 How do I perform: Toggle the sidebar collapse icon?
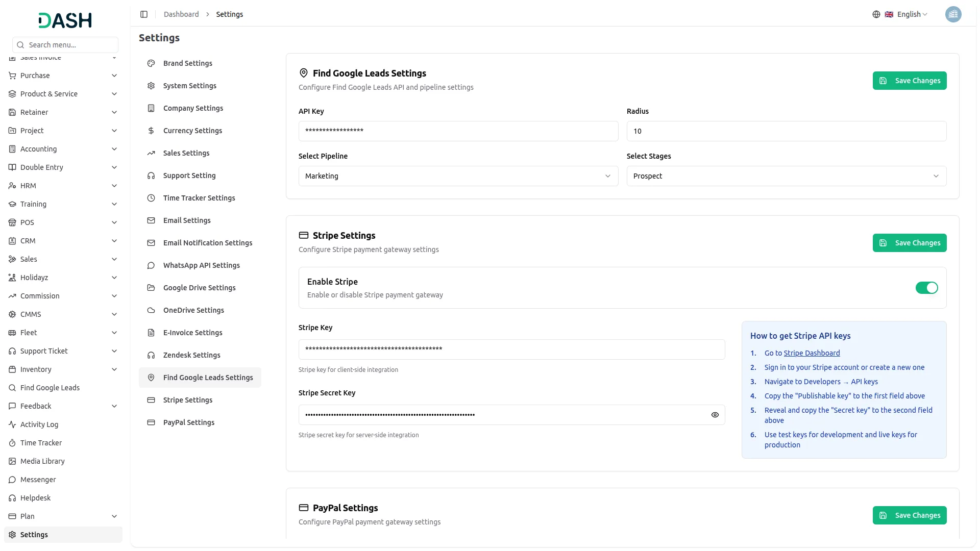coord(144,14)
